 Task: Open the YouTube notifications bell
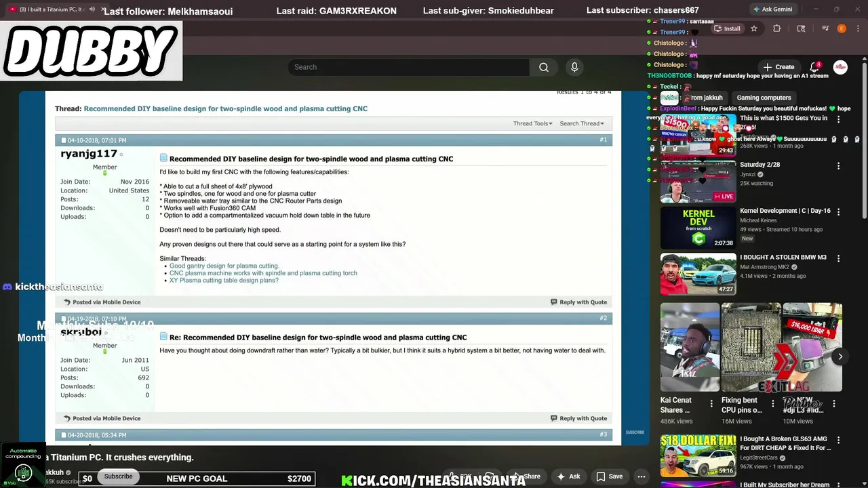coord(814,67)
